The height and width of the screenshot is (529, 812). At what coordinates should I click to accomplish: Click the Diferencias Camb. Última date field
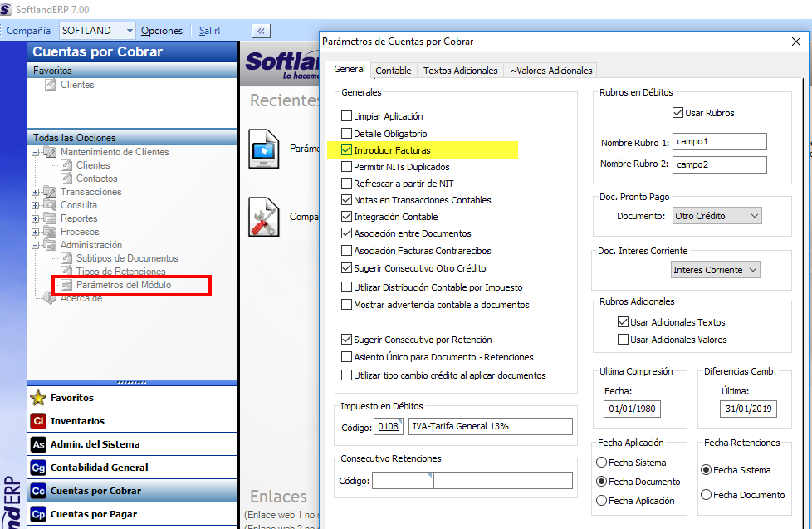[748, 409]
